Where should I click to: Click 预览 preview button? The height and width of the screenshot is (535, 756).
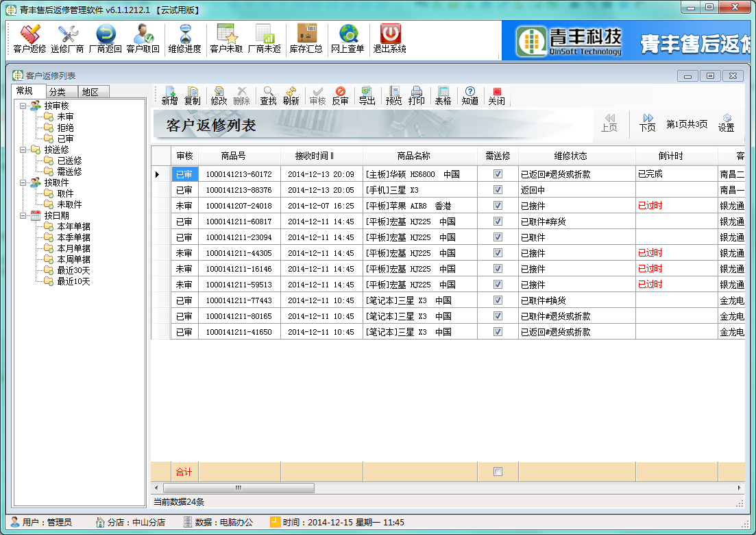(393, 95)
